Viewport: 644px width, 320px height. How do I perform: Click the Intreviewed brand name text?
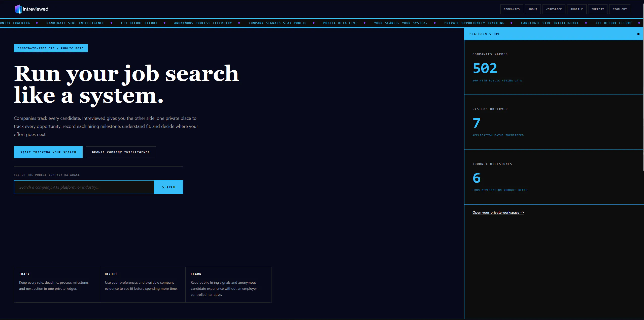point(36,9)
